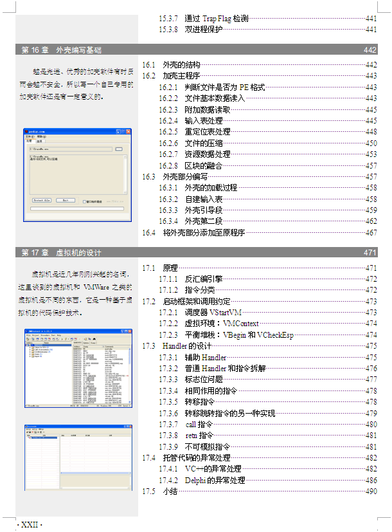Open section 17.5 小结
Image resolution: width=392 pixels, height=532 pixels.
pos(260,491)
